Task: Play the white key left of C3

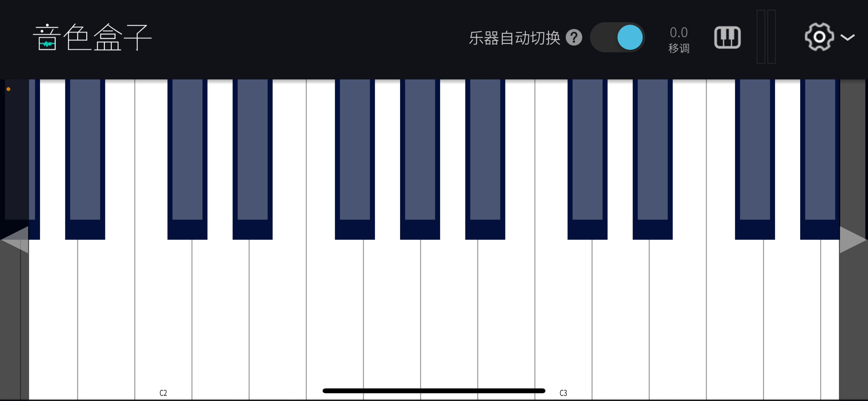Action: point(506,320)
